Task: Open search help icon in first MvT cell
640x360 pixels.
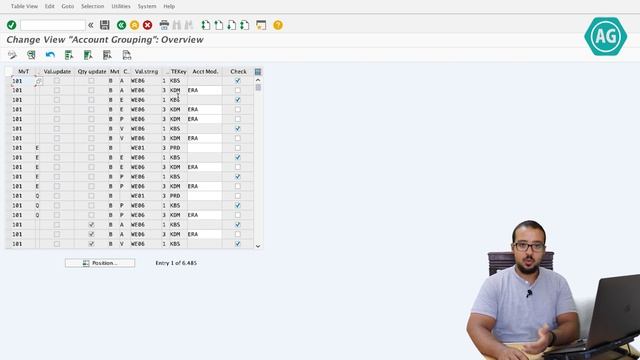Action: (38, 81)
